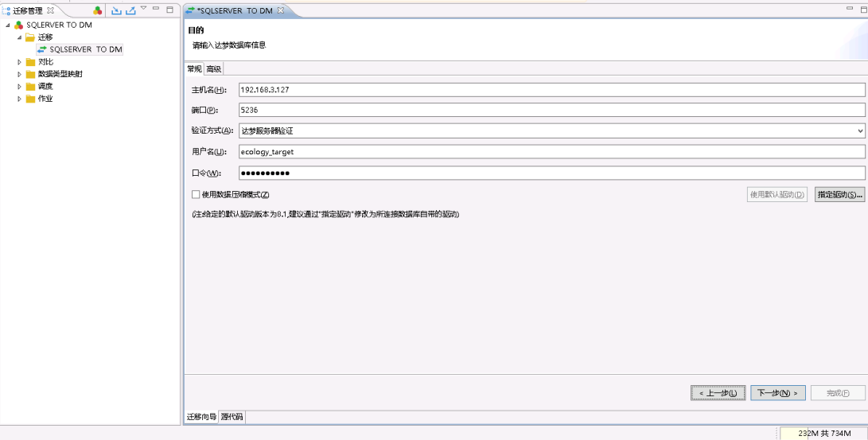868x440 pixels.
Task: Expand the 对比 folder
Action: (x=19, y=62)
